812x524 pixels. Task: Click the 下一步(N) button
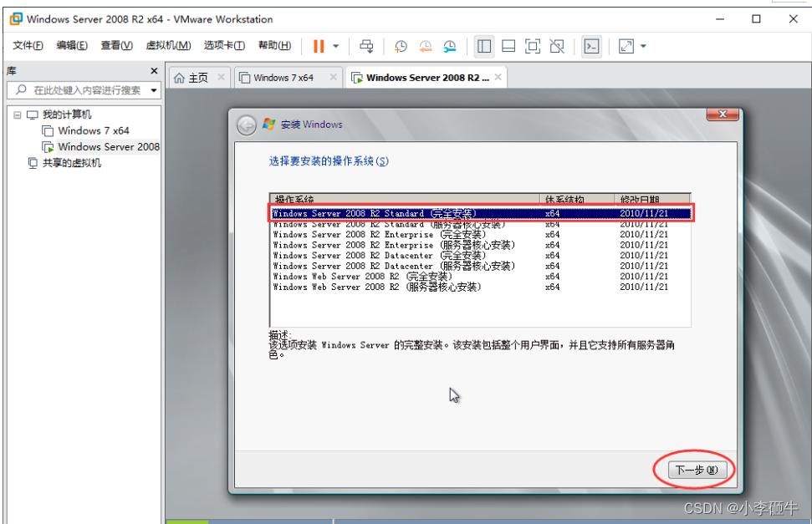pyautogui.click(x=697, y=471)
